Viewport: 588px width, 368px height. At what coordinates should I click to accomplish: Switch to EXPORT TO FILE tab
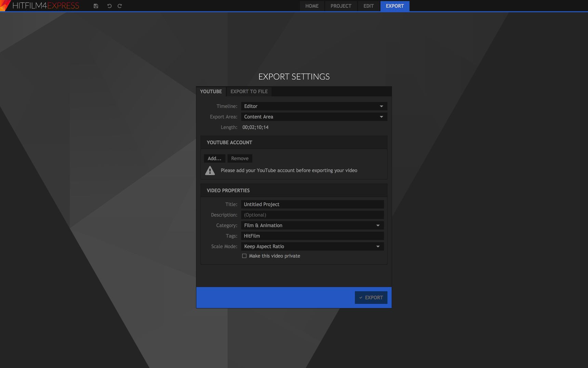coord(249,91)
